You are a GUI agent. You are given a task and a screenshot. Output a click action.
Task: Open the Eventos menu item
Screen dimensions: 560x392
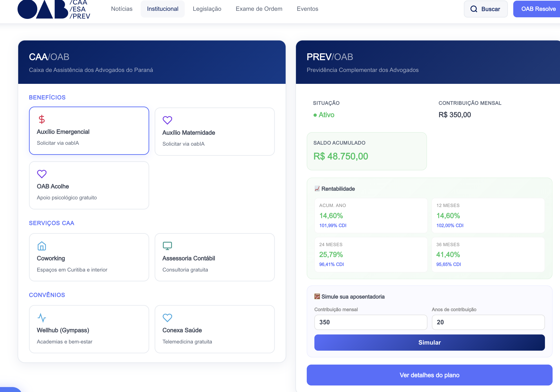pos(307,9)
